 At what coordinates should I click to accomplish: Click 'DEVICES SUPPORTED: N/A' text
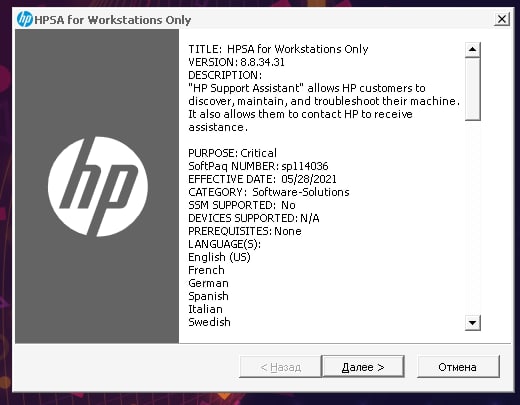point(254,218)
